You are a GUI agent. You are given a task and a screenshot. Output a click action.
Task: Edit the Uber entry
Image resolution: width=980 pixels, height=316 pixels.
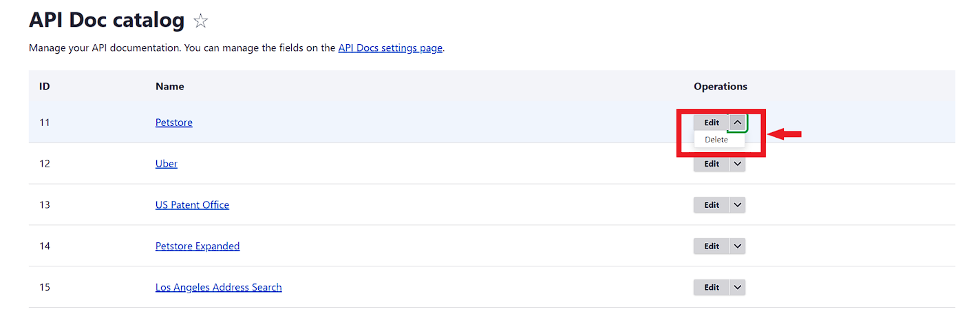711,164
